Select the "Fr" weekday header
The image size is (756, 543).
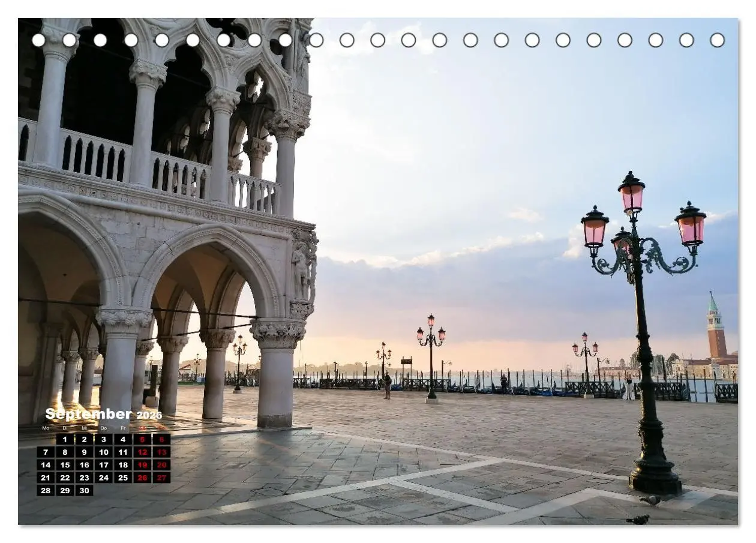tap(123, 428)
